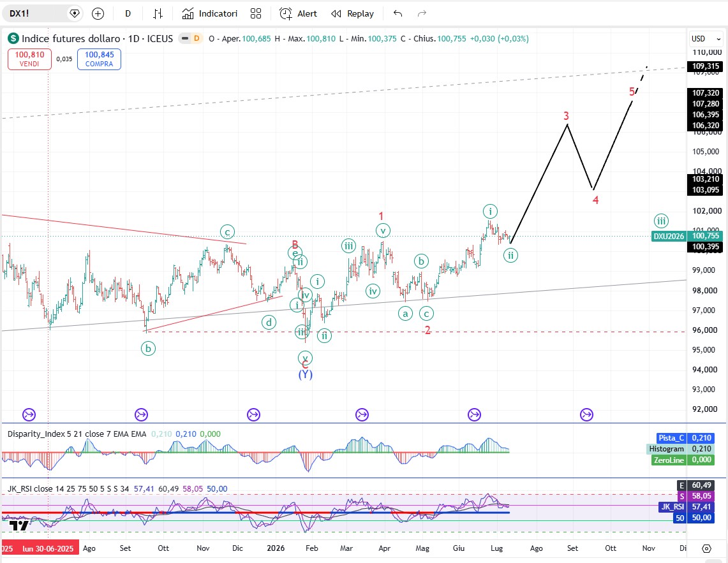Click the Pista_C indicator value label
The image size is (728, 563).
(671, 437)
